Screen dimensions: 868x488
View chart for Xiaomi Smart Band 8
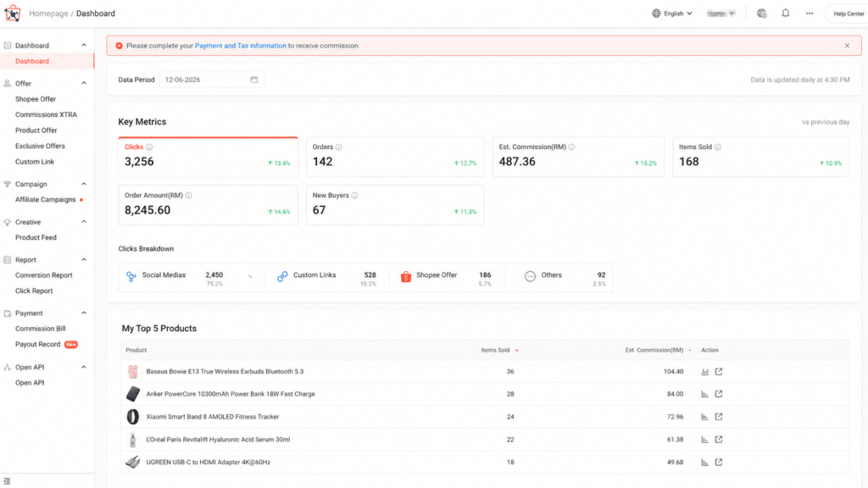coord(704,417)
